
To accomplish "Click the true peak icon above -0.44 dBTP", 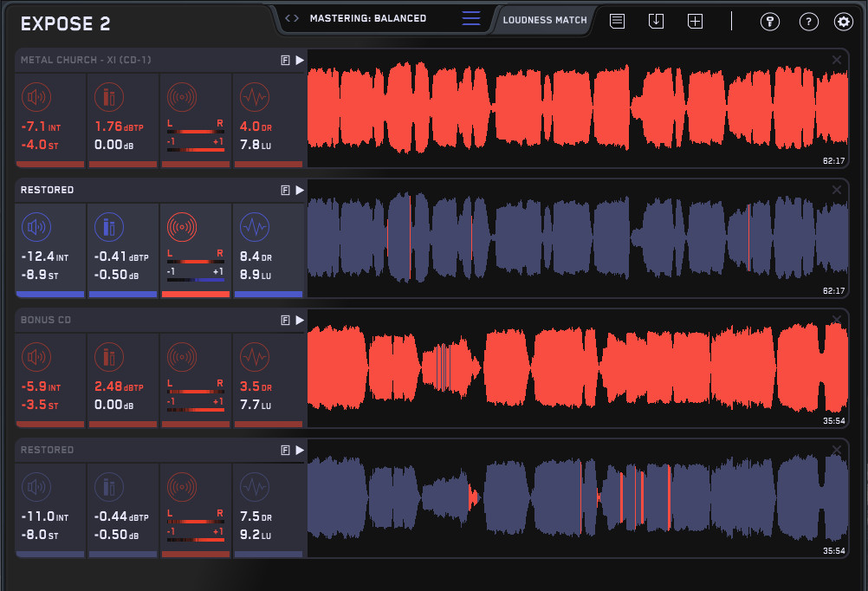I will [109, 487].
